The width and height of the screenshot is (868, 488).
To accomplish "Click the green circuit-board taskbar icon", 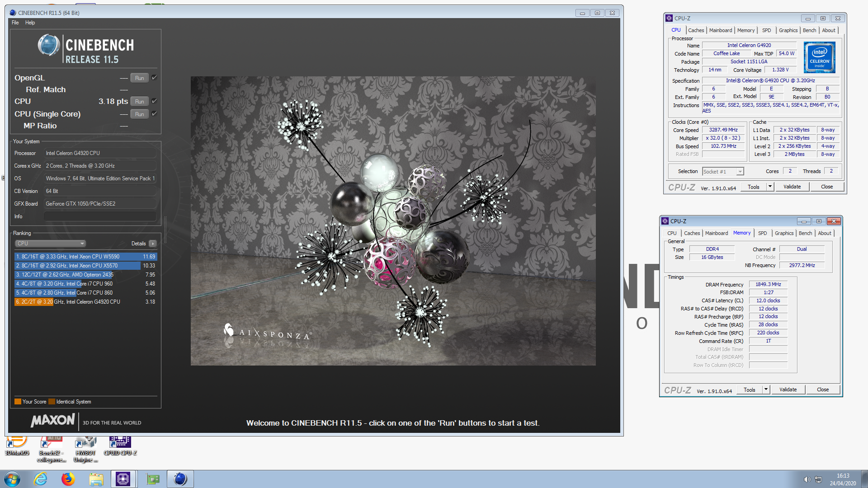I will pyautogui.click(x=153, y=479).
